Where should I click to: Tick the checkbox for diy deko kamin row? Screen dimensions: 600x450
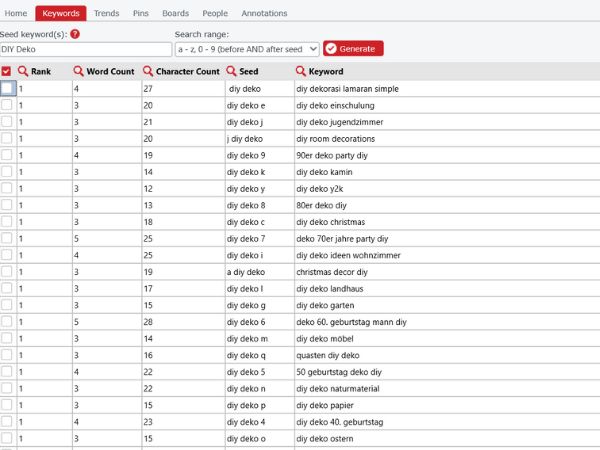tap(8, 172)
